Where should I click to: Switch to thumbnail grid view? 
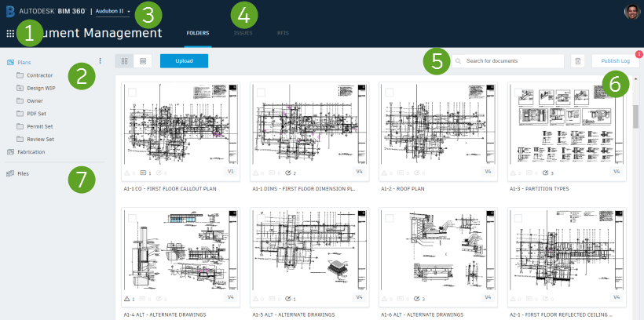pyautogui.click(x=124, y=61)
